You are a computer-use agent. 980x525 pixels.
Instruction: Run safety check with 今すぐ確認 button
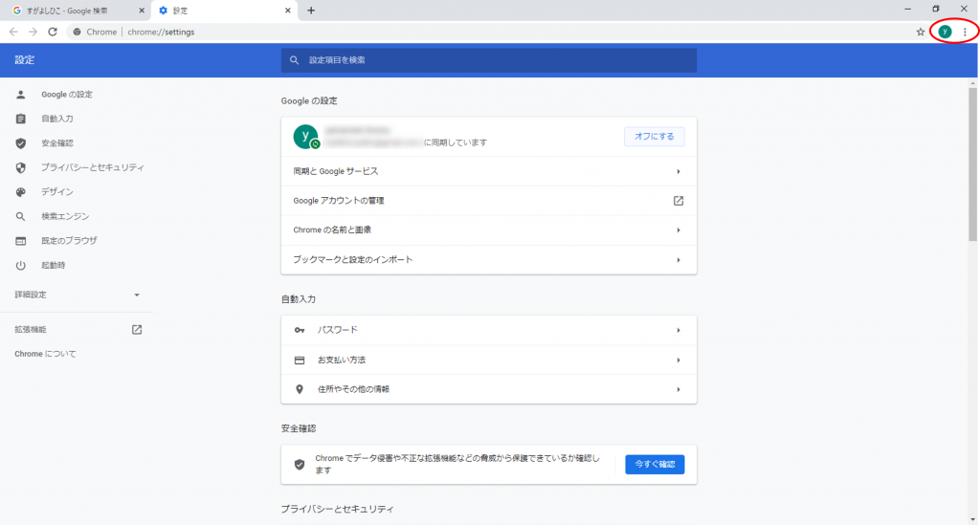pos(655,465)
